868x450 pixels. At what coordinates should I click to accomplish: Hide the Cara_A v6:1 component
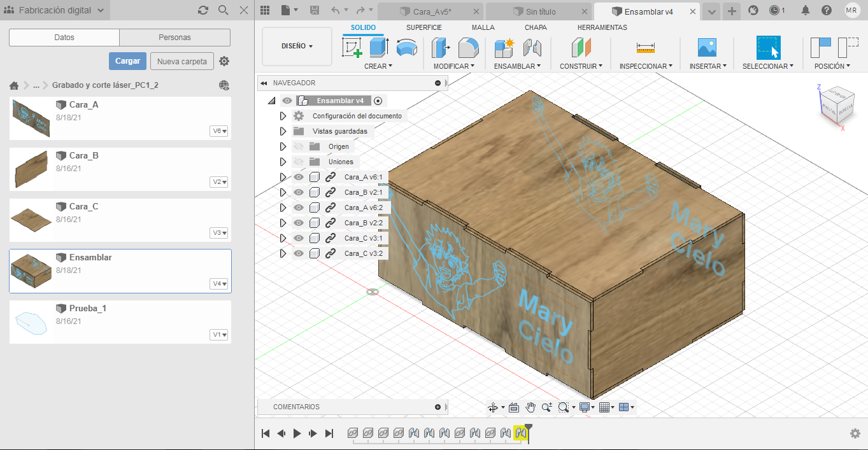298,177
